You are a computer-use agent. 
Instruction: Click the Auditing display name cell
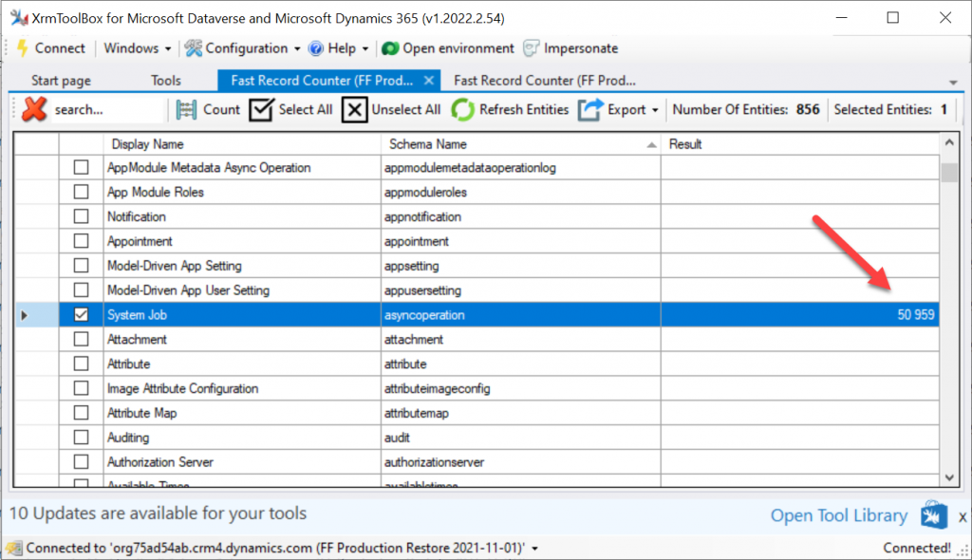(x=242, y=438)
